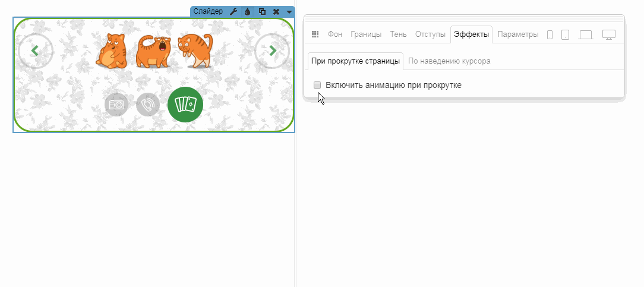Delete the slider using the X icon
644x287 pixels.
[x=276, y=11]
